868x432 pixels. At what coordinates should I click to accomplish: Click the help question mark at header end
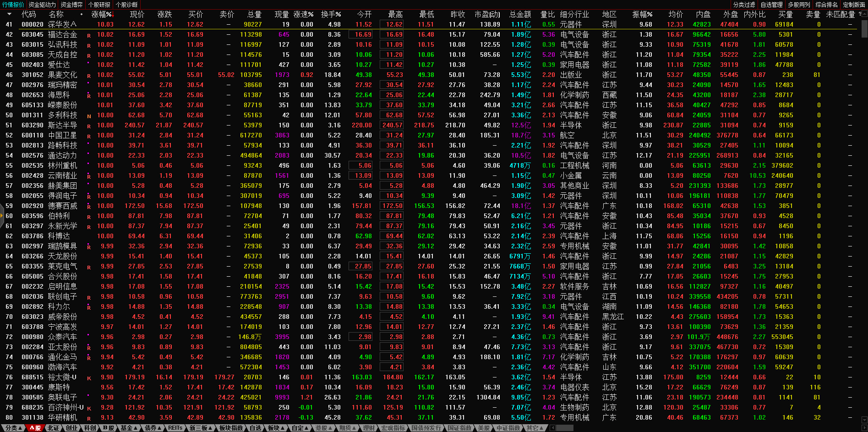pyautogui.click(x=860, y=14)
